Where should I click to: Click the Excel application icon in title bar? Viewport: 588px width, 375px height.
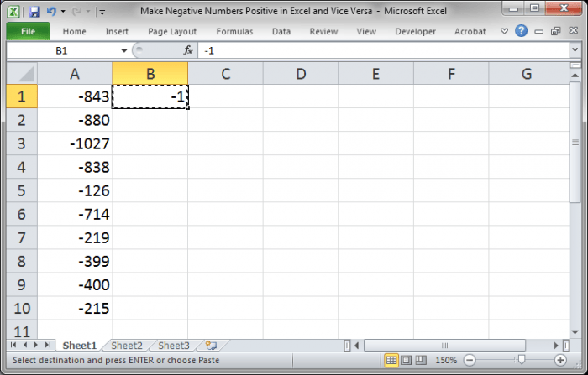point(13,12)
